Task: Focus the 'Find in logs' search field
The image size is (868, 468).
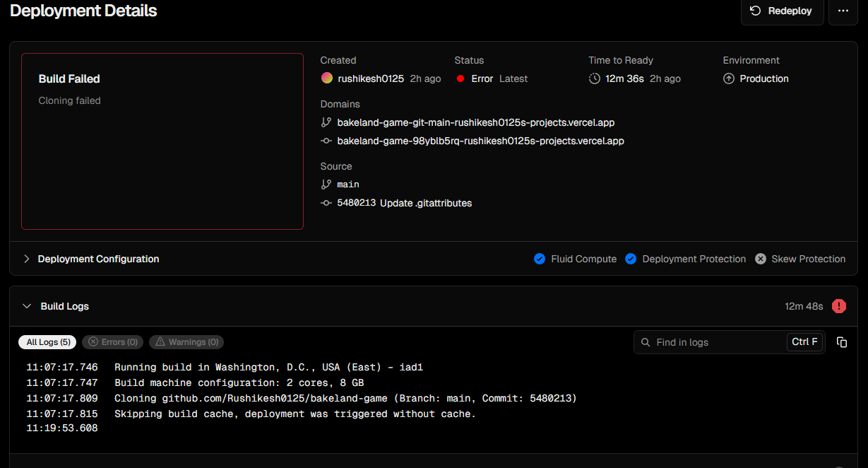Action: 729,342
